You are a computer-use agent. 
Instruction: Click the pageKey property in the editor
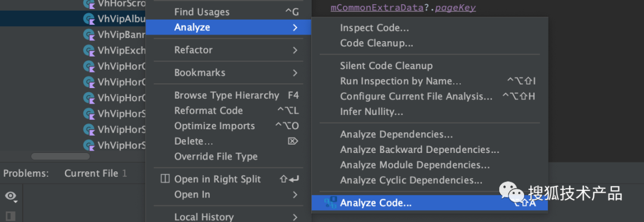click(x=456, y=8)
